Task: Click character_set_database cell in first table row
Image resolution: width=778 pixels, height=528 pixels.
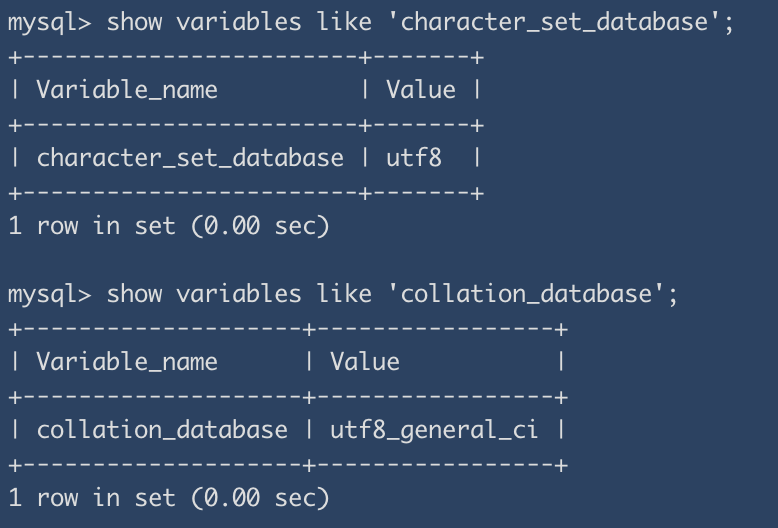Action: tap(190, 158)
